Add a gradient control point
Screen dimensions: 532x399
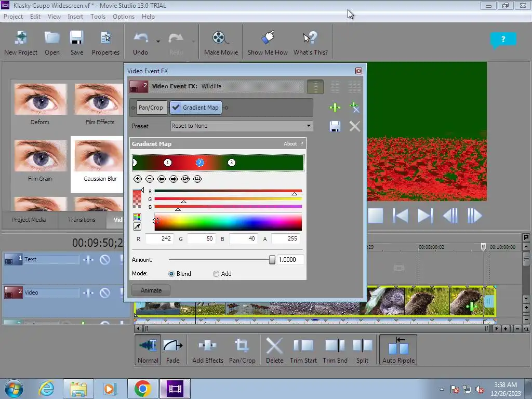coord(137,179)
